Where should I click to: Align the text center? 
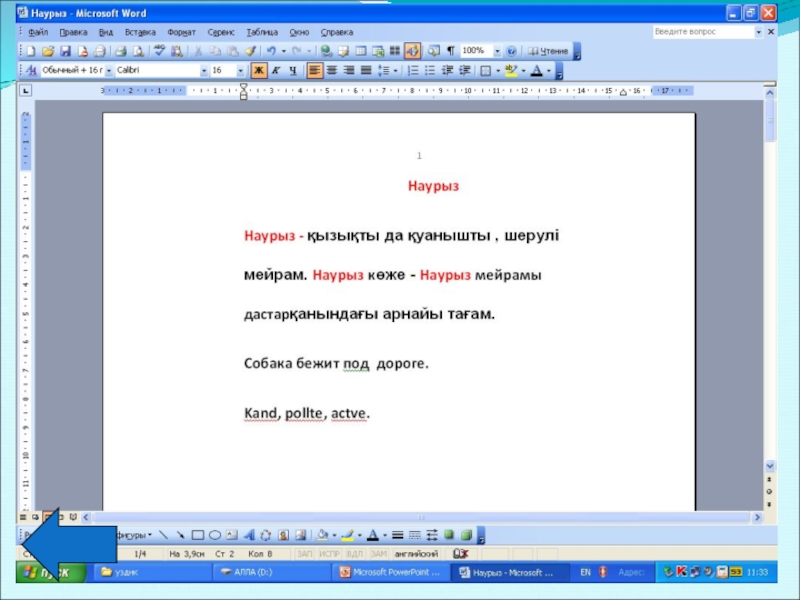(x=332, y=70)
